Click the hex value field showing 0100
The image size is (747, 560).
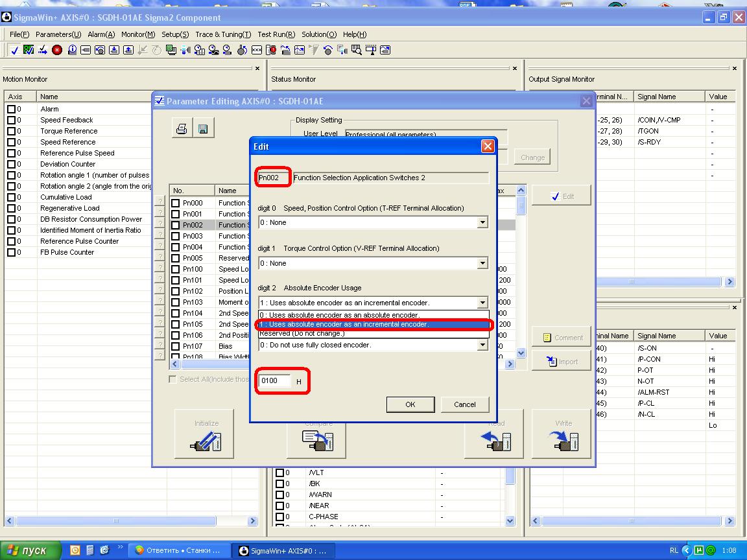pos(275,380)
